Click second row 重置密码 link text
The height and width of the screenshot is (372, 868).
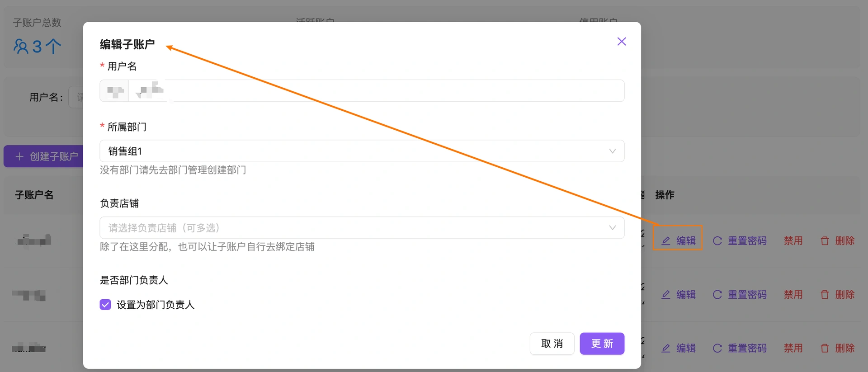tap(747, 295)
